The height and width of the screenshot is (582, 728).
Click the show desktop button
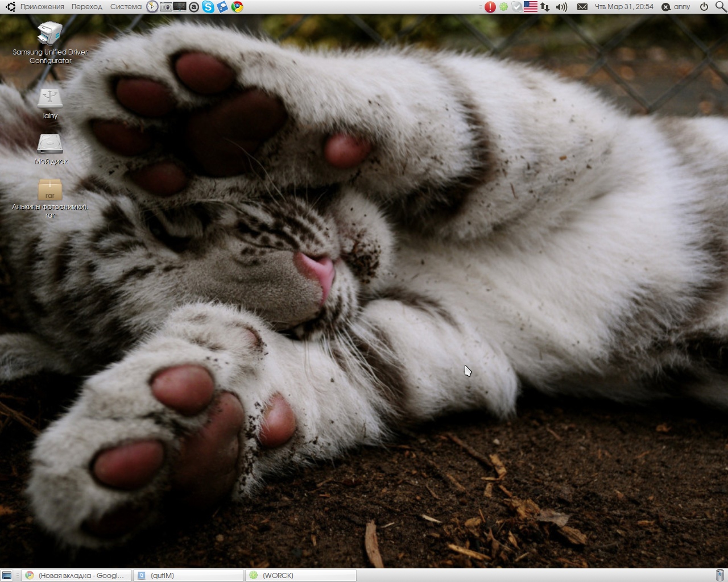(x=7, y=575)
